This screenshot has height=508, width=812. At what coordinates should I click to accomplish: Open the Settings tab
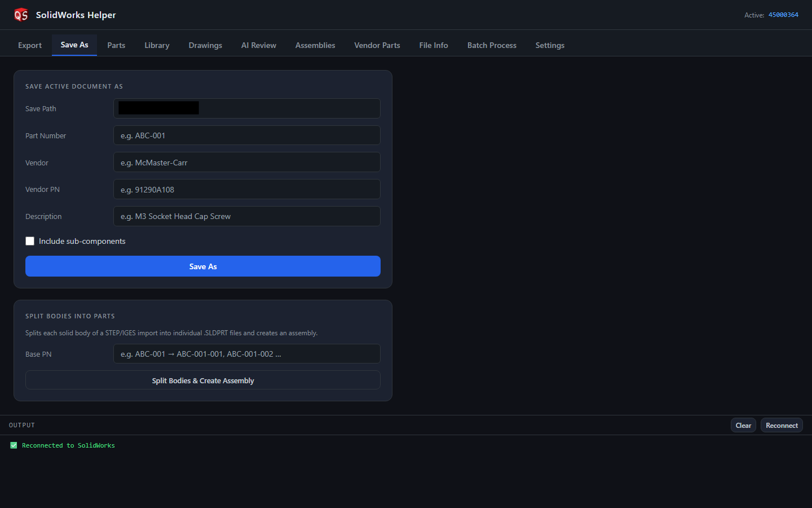pyautogui.click(x=550, y=45)
